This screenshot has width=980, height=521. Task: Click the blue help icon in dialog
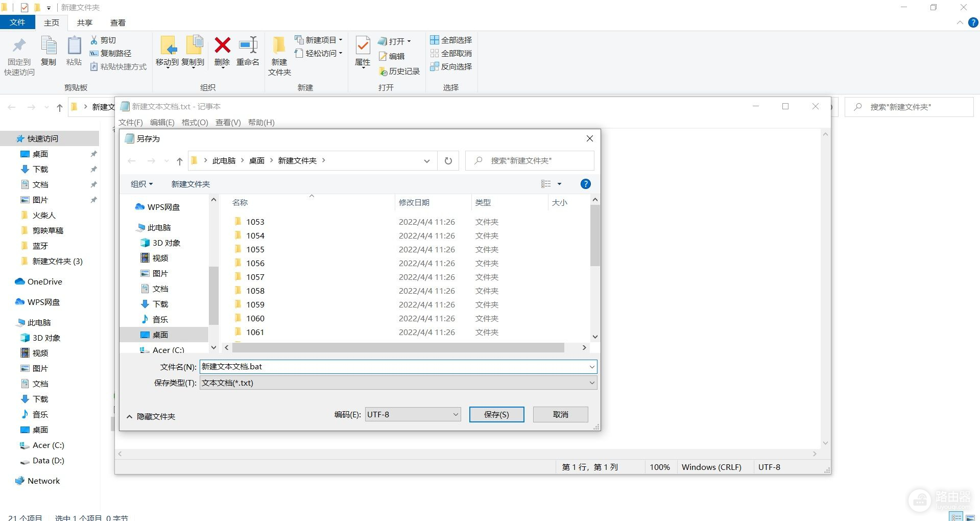[585, 184]
